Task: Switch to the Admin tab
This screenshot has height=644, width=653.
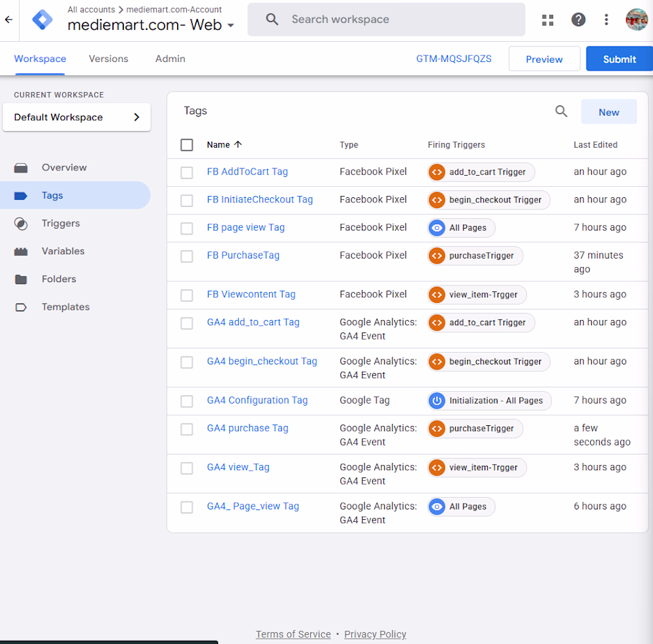Action: click(x=170, y=59)
